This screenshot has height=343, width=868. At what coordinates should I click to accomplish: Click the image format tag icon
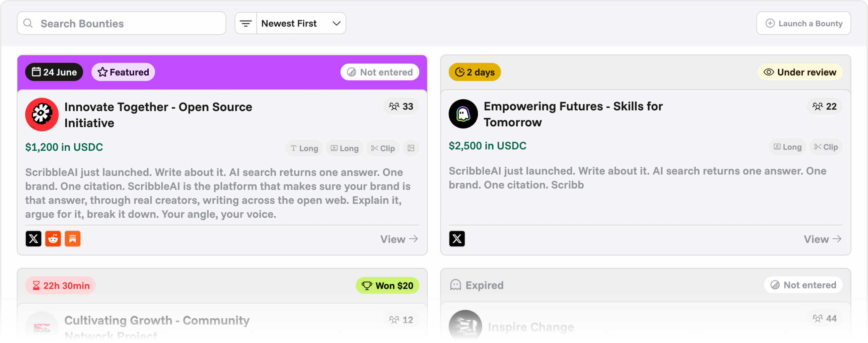point(411,148)
